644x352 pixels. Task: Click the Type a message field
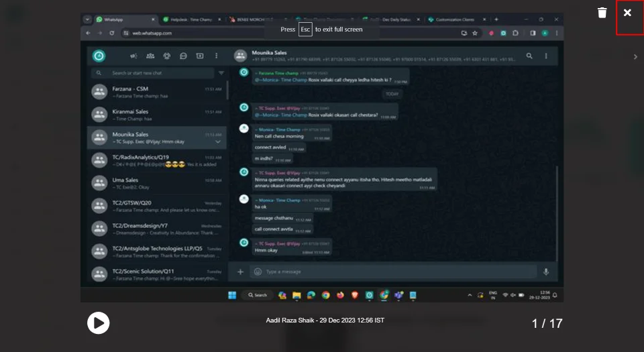393,272
